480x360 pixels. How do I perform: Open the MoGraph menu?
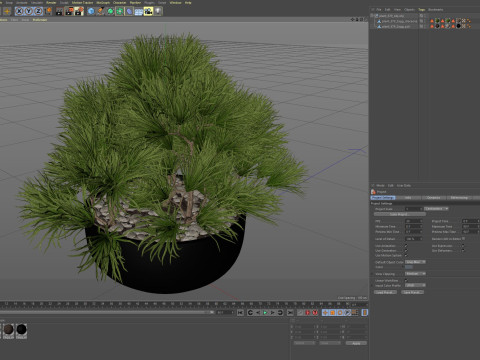pyautogui.click(x=103, y=2)
